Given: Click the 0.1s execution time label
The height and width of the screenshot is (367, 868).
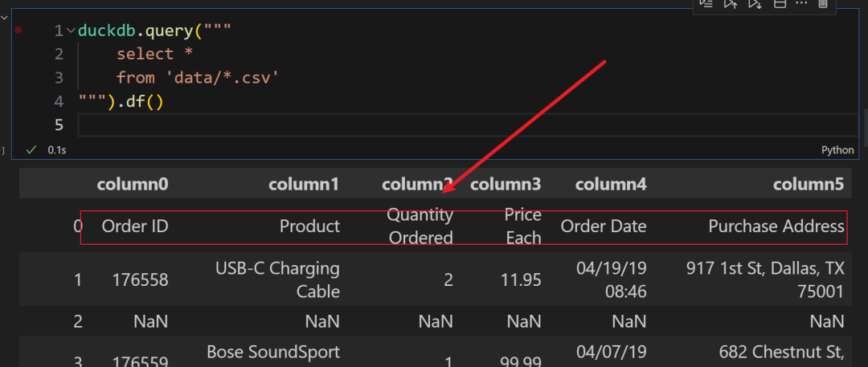Looking at the screenshot, I should tap(57, 150).
